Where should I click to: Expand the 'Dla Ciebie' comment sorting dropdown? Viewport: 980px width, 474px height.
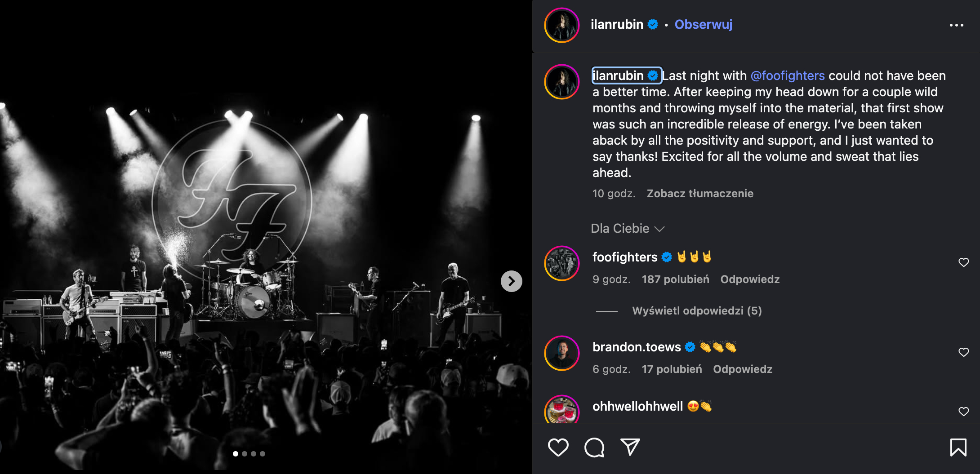click(628, 229)
